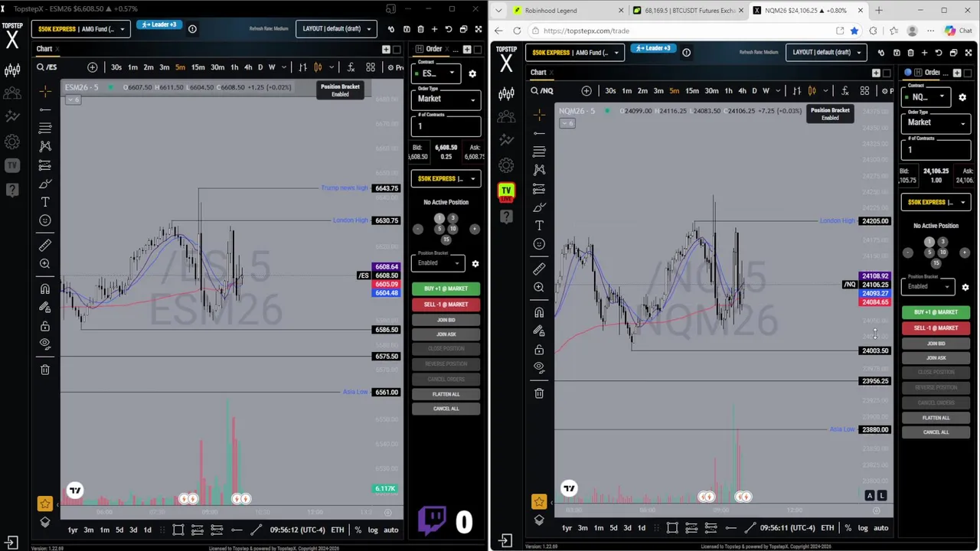Click the fullscreen icon in ES window header

point(478,29)
